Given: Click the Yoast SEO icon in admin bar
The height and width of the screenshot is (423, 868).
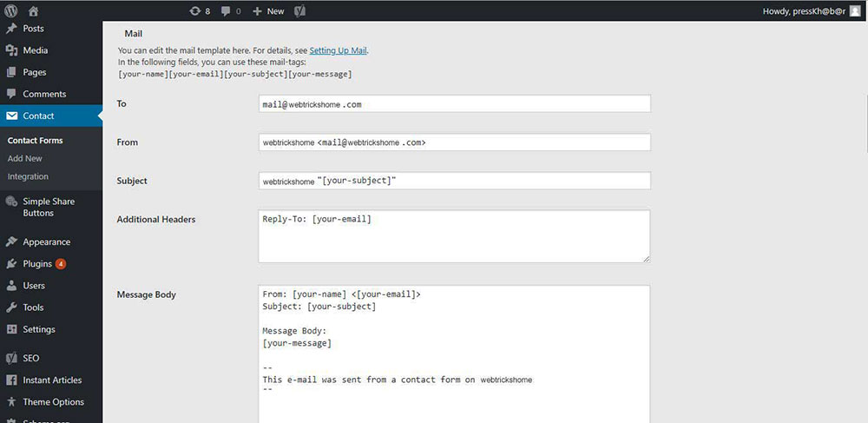Looking at the screenshot, I should click(x=298, y=10).
